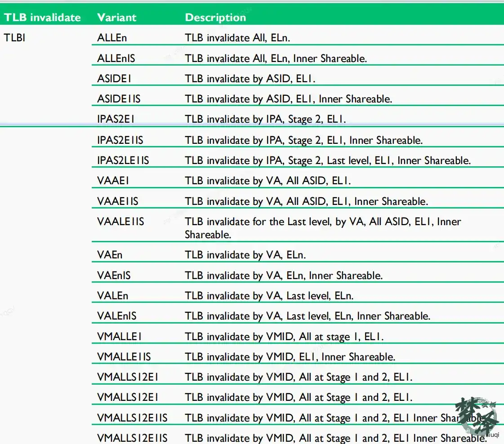This screenshot has width=504, height=444.
Task: Select the "ASIDE1IS" variant cell
Action: click(119, 98)
